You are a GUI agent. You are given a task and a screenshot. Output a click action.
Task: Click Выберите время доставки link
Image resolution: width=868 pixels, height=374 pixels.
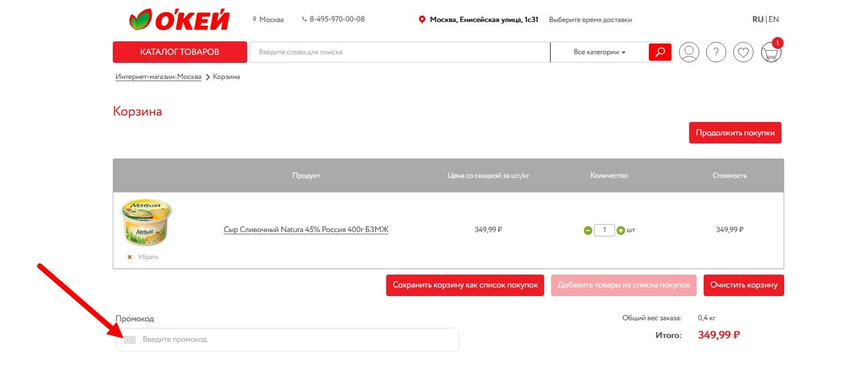point(590,20)
